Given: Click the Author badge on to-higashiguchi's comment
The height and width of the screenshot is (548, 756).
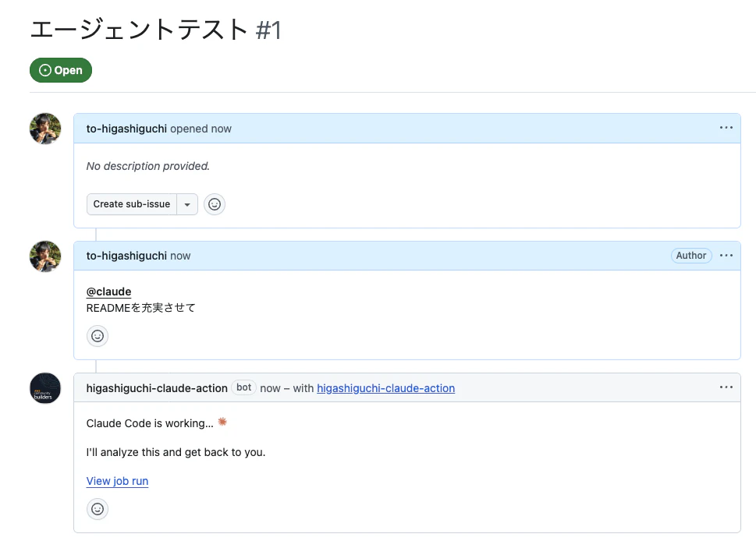Looking at the screenshot, I should click(690, 255).
